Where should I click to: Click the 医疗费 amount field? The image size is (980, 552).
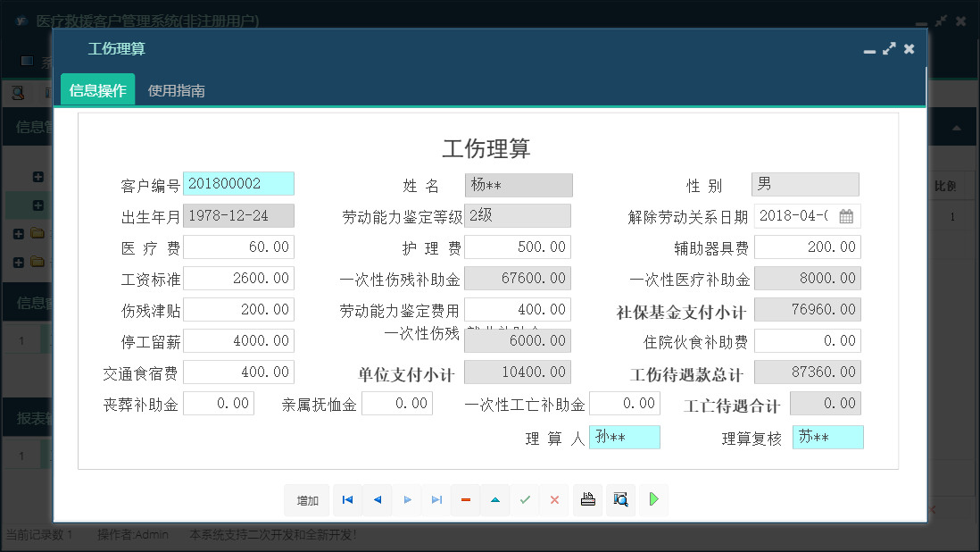click(239, 247)
